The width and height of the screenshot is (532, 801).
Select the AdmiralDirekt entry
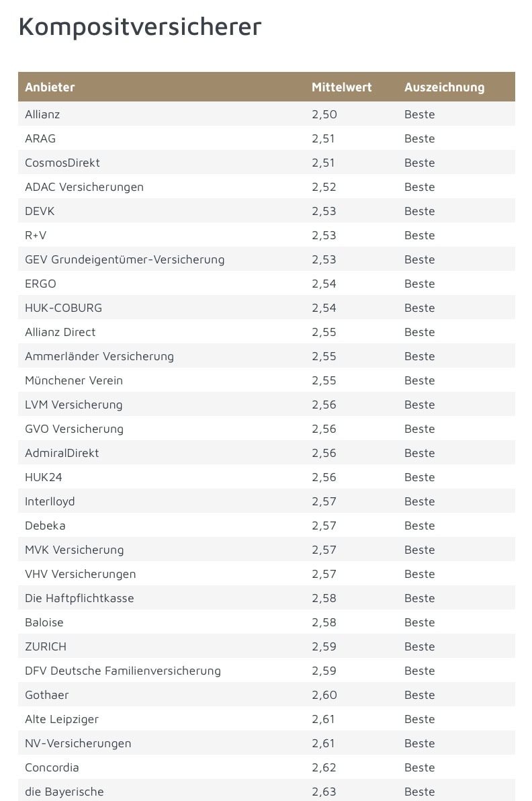point(62,453)
